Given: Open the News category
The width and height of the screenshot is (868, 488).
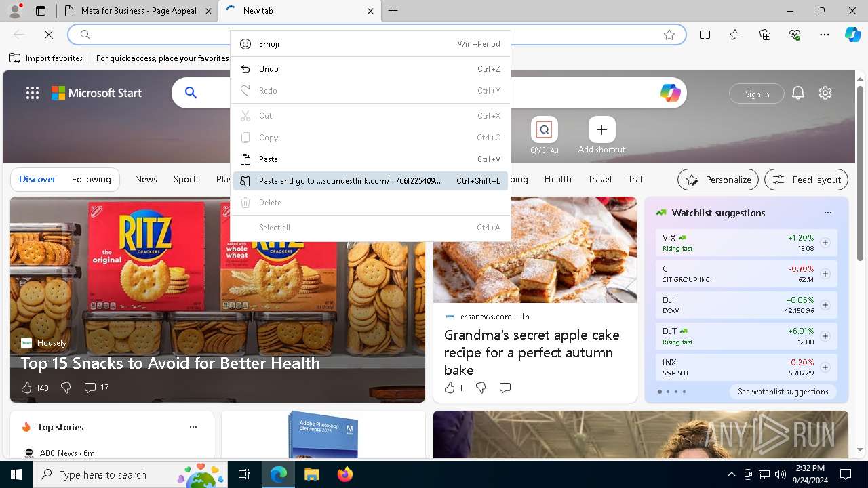Looking at the screenshot, I should (x=146, y=179).
